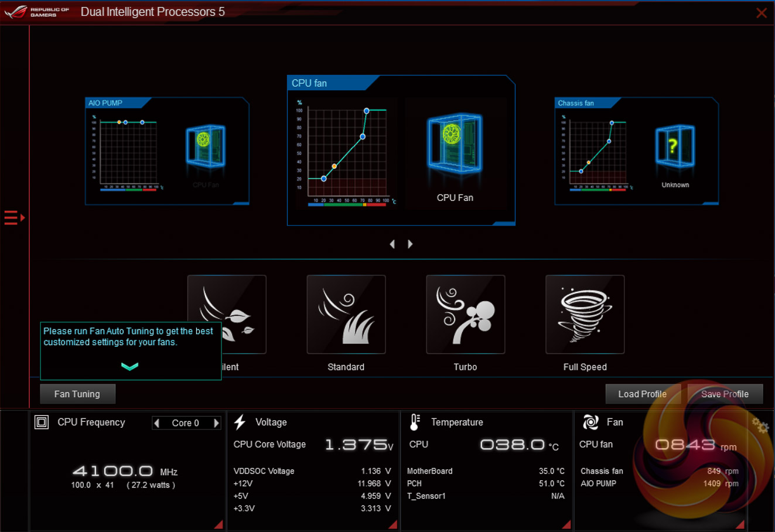Show previous fan card with left arrow
The image size is (775, 532).
click(392, 244)
